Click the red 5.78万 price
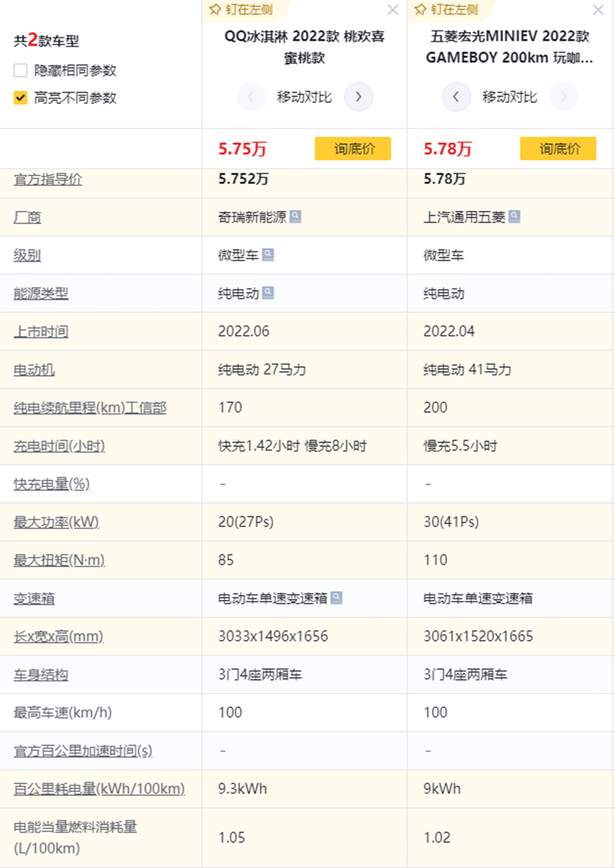This screenshot has height=868, width=615. [447, 149]
